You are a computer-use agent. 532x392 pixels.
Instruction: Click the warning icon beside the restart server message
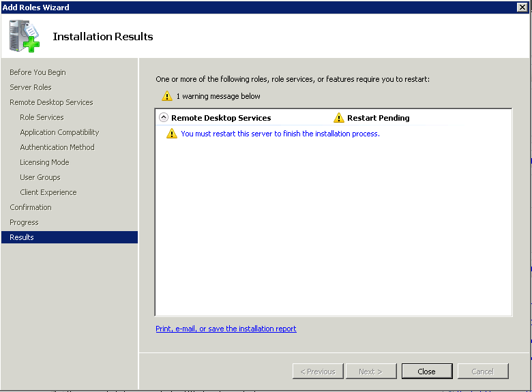pos(172,134)
